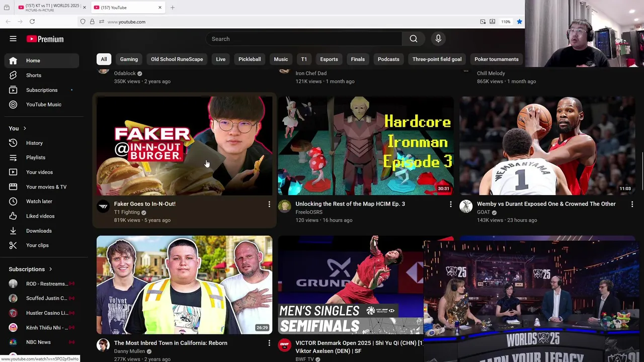
Task: Select the Live filter chip
Action: click(x=221, y=59)
